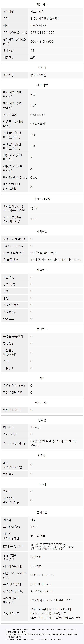
Task: Click the 네이처 베이지 color value
Action: 39,26
